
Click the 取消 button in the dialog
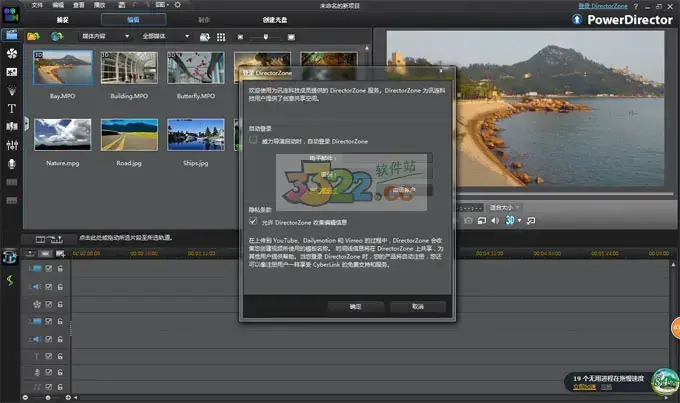pos(418,306)
